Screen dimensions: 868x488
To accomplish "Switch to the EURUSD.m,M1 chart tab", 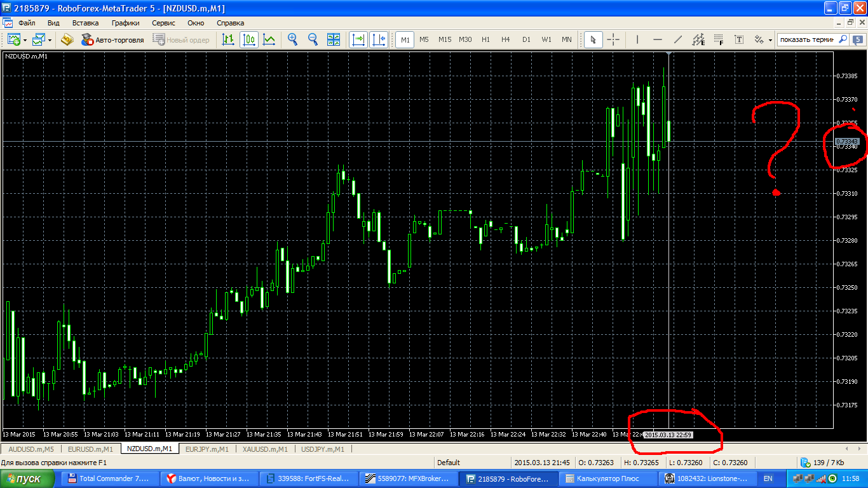I will (x=90, y=449).
